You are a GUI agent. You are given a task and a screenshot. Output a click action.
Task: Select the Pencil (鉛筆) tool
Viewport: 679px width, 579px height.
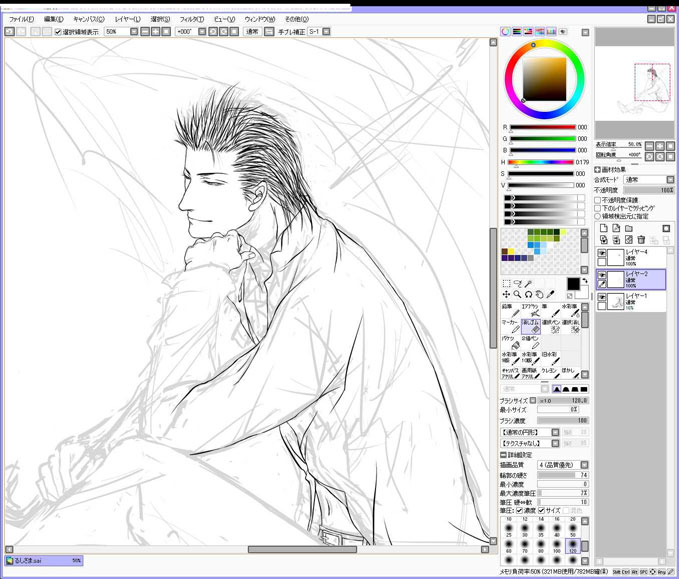509,311
